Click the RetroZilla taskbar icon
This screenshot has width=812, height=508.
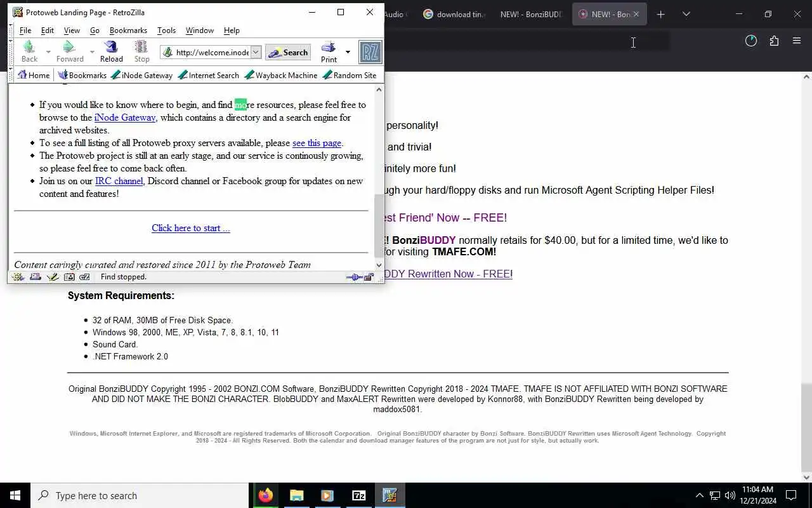(390, 495)
